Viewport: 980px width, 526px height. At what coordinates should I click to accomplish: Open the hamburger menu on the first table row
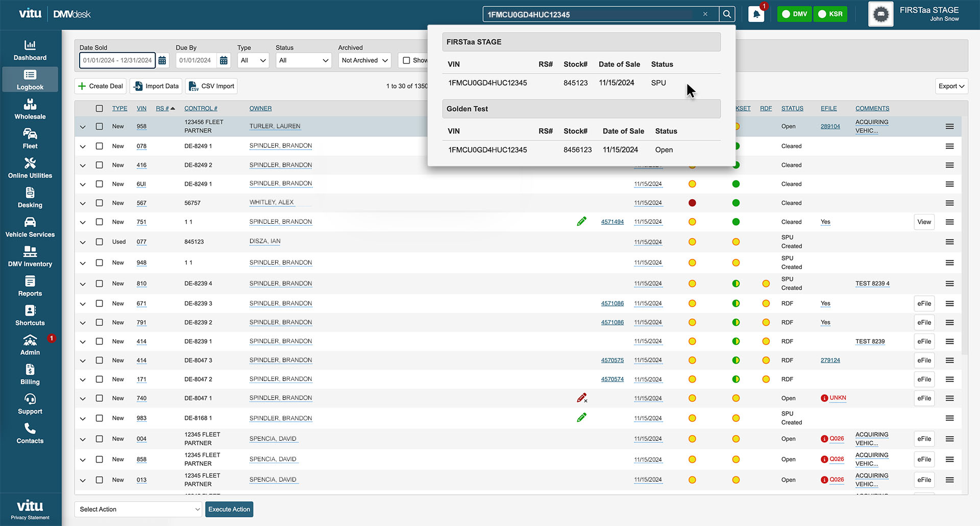[x=949, y=126]
